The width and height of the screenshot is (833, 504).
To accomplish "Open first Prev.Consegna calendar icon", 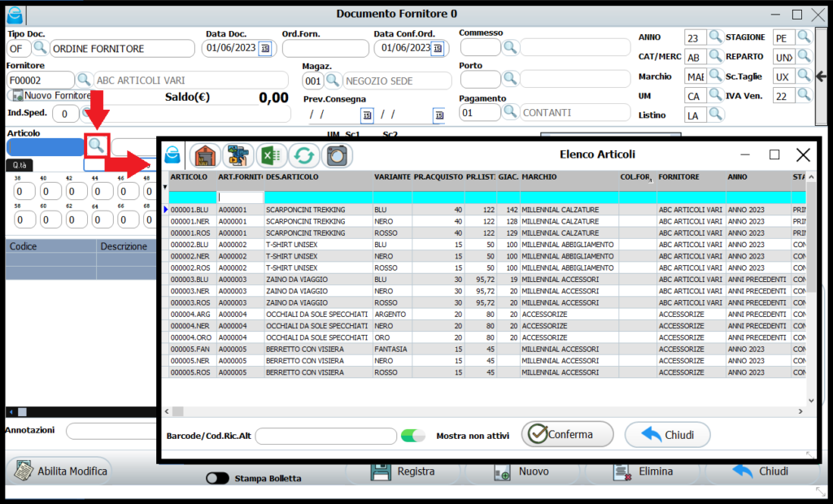I will click(367, 115).
